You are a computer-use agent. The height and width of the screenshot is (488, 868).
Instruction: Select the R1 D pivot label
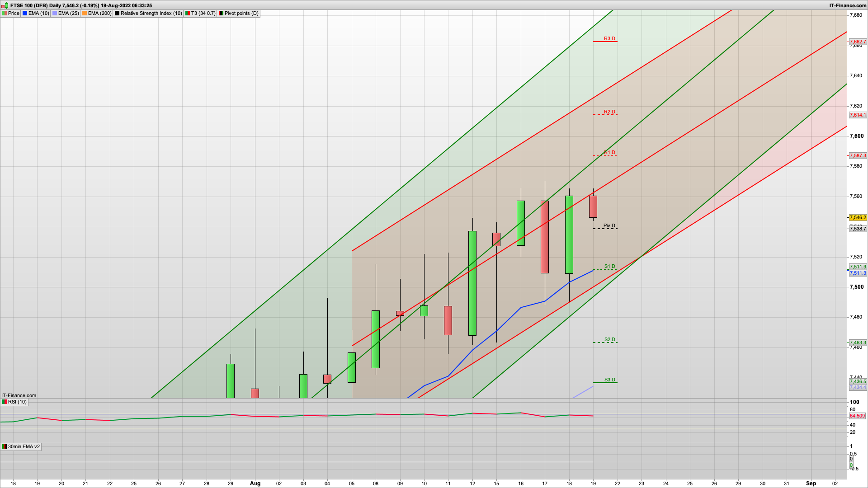(609, 152)
